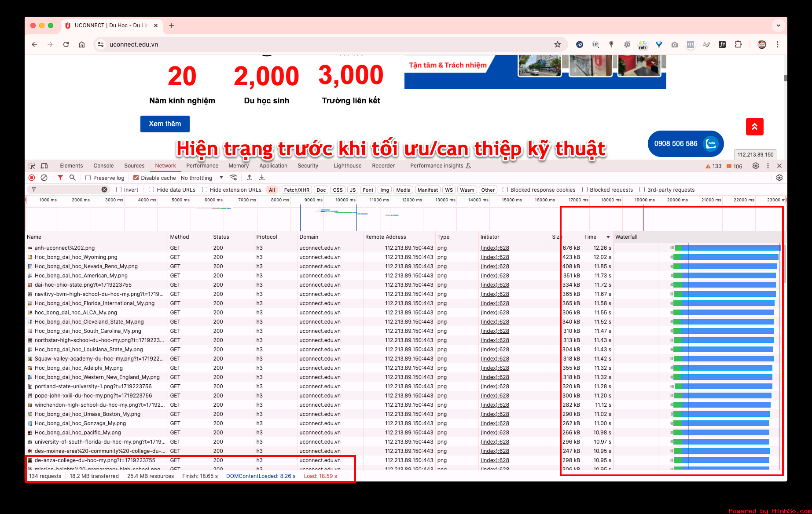Switch to the Elements tab
This screenshot has height=514, width=812.
point(71,166)
